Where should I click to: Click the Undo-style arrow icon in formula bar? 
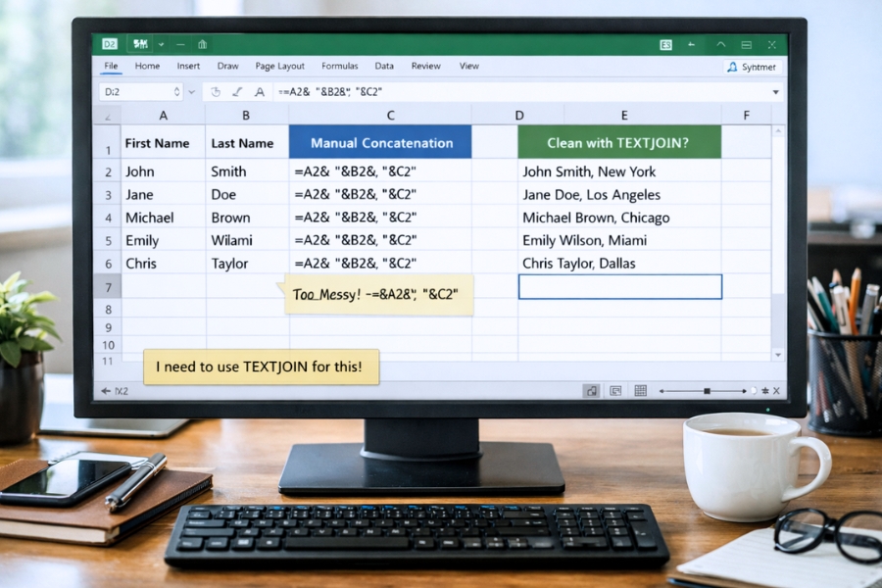215,91
